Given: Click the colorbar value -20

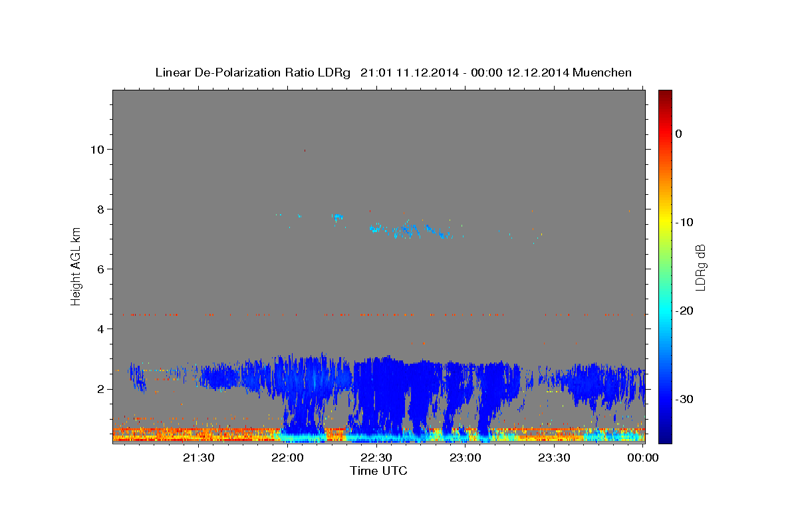Looking at the screenshot, I should [x=685, y=311].
